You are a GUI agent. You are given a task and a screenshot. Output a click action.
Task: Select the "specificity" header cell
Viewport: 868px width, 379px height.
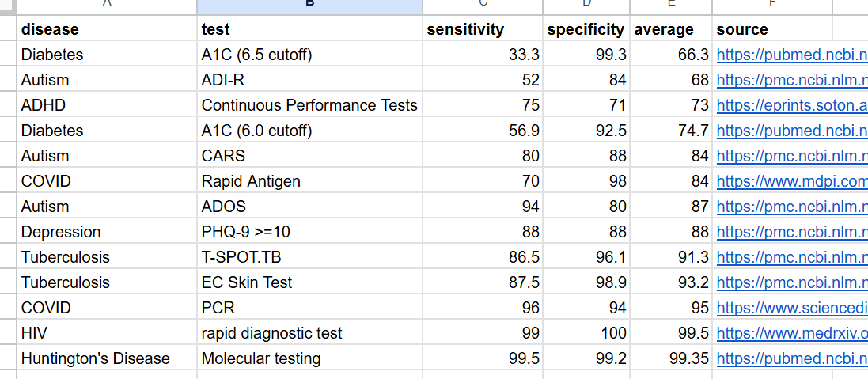point(586,29)
